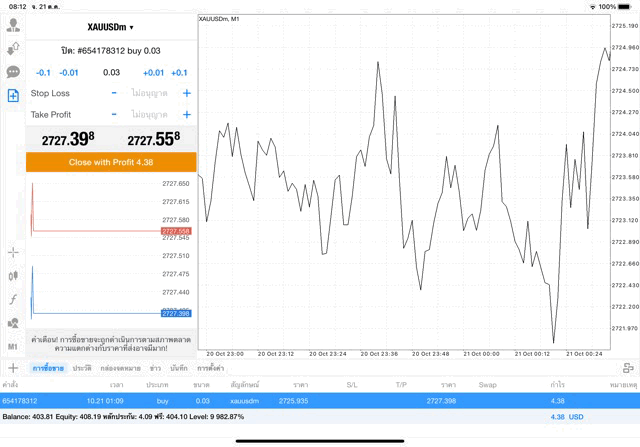Screen dimensions: 640x447
Task: Open chart type candlestick icon
Action: click(x=13, y=275)
